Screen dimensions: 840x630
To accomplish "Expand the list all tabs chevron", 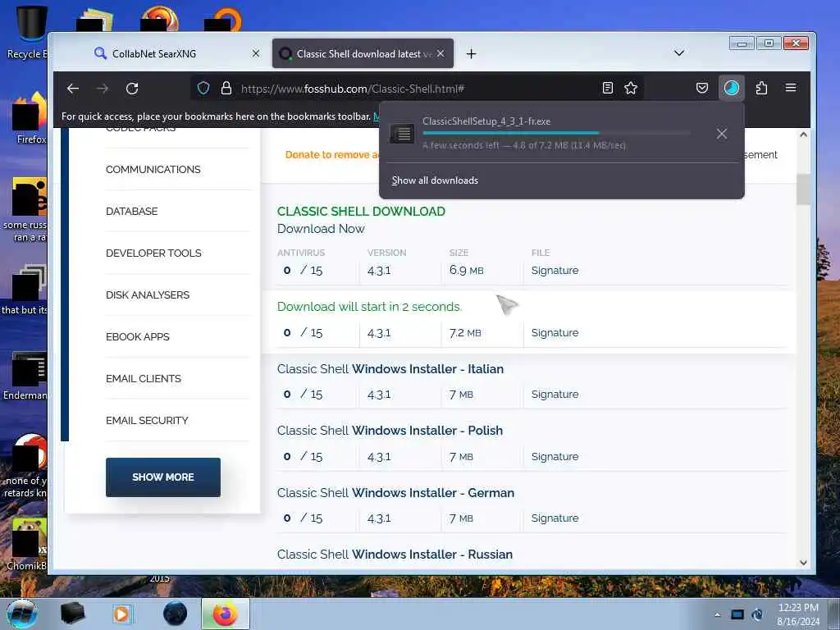I will (x=678, y=53).
